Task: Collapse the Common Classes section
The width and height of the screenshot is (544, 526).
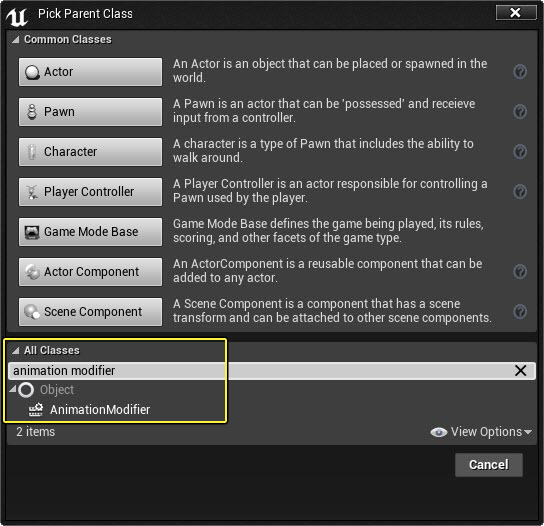Action: (15, 39)
